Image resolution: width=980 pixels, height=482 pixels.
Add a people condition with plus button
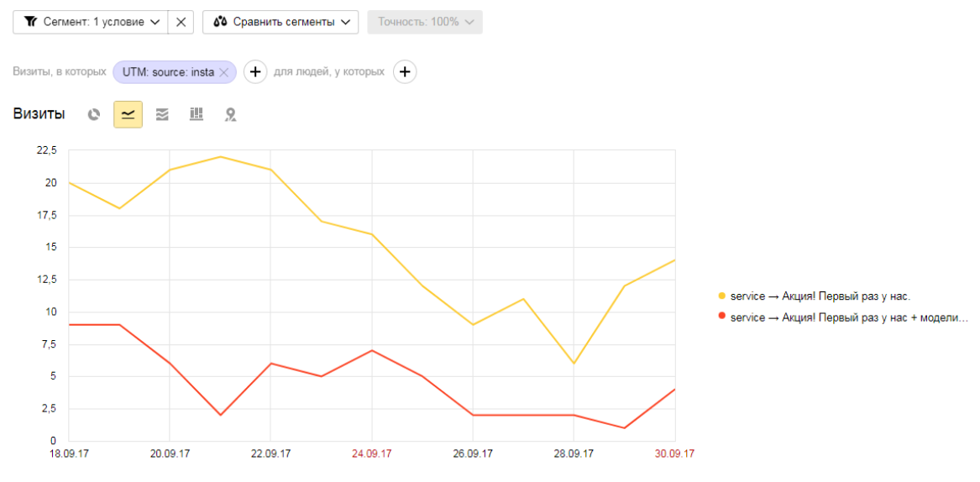click(405, 72)
